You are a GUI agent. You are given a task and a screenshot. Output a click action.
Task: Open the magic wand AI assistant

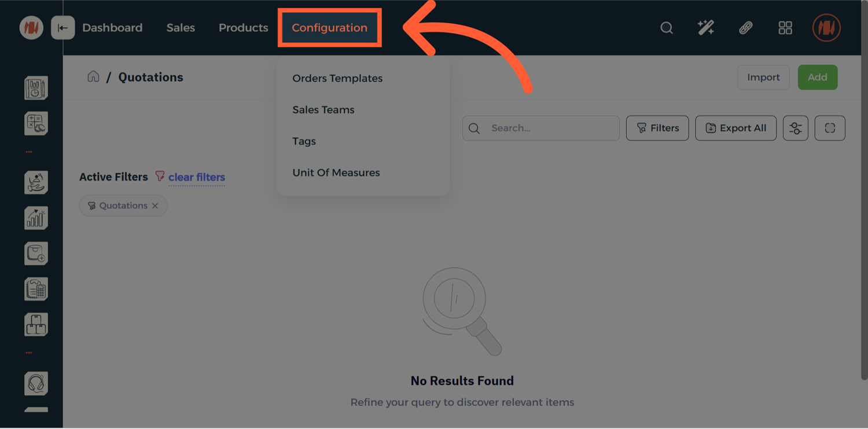pyautogui.click(x=706, y=28)
